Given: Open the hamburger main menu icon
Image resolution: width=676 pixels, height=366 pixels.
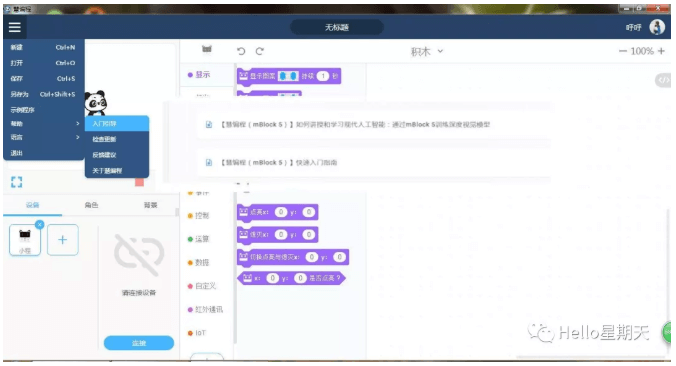Looking at the screenshot, I should 15,27.
